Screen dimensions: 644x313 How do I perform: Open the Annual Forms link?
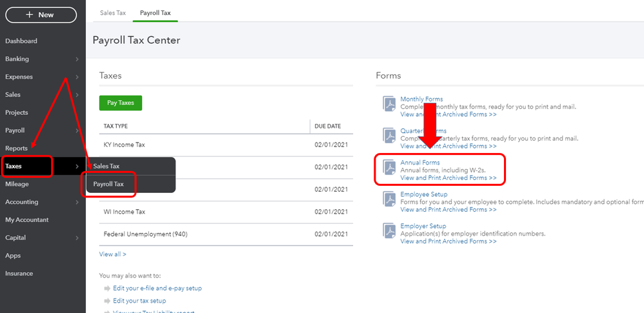click(420, 163)
